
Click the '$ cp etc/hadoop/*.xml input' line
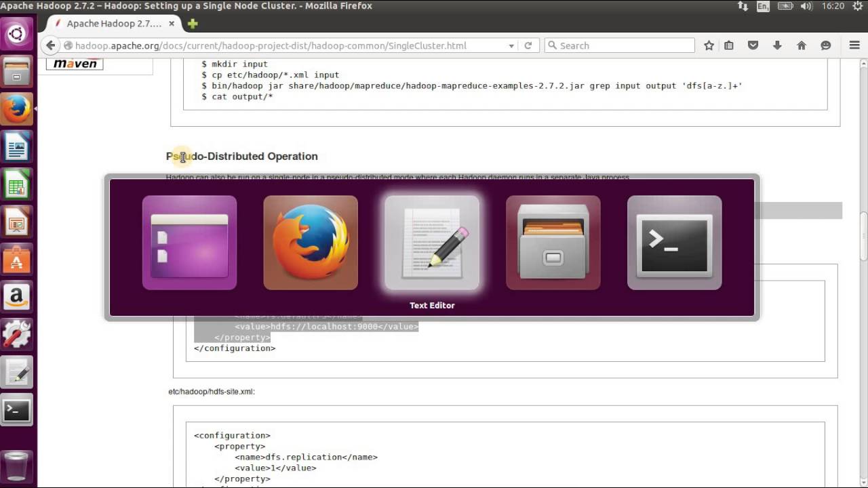271,75
